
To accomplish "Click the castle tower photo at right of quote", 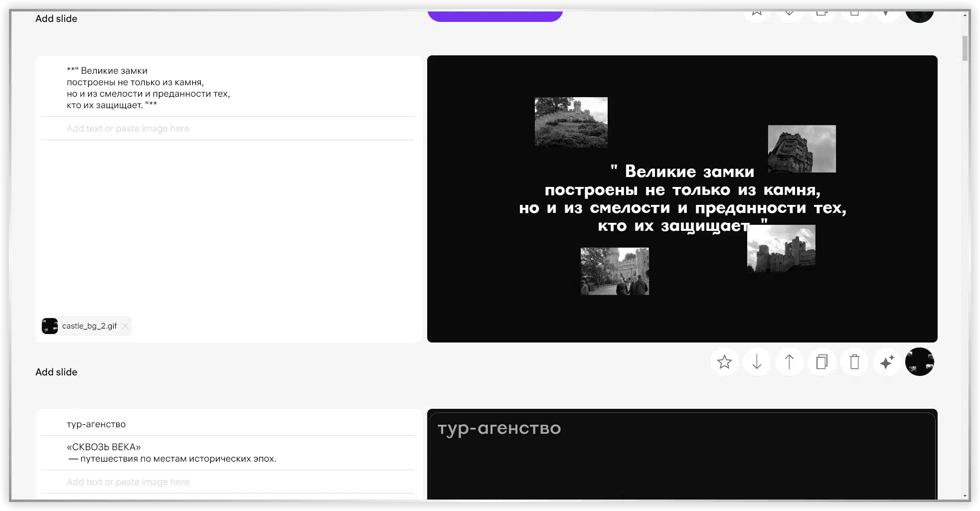I will coord(802,149).
